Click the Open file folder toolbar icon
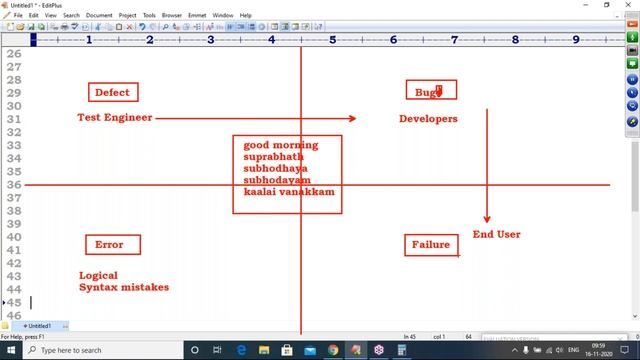The image size is (640, 360). pyautogui.click(x=20, y=27)
